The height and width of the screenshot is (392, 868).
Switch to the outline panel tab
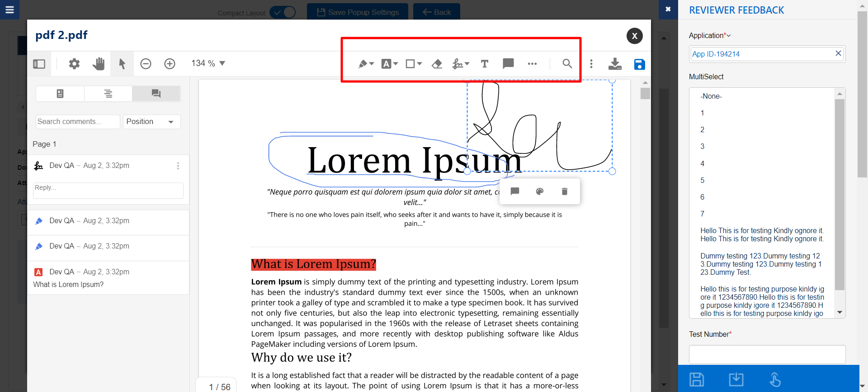108,94
